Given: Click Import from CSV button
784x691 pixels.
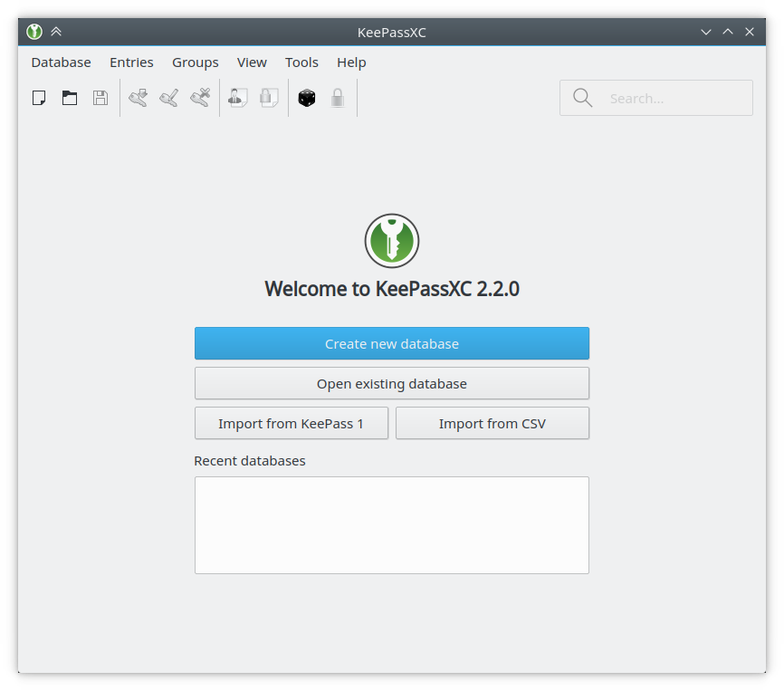Looking at the screenshot, I should click(492, 424).
